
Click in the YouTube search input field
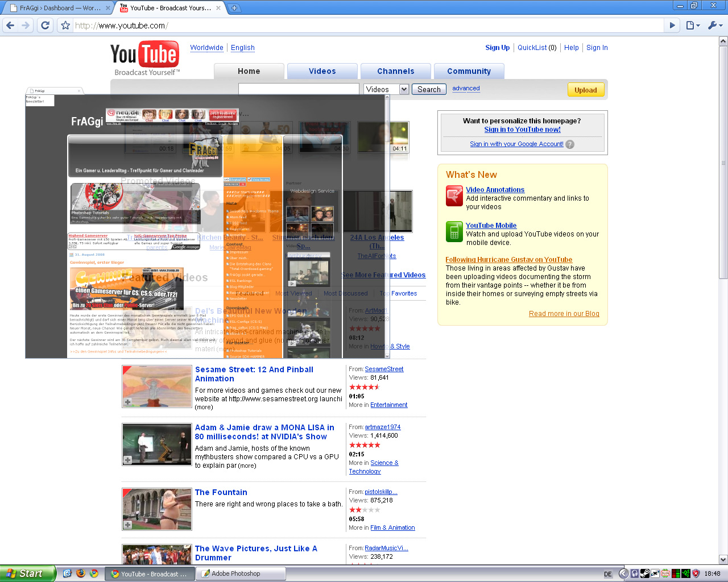click(x=299, y=89)
